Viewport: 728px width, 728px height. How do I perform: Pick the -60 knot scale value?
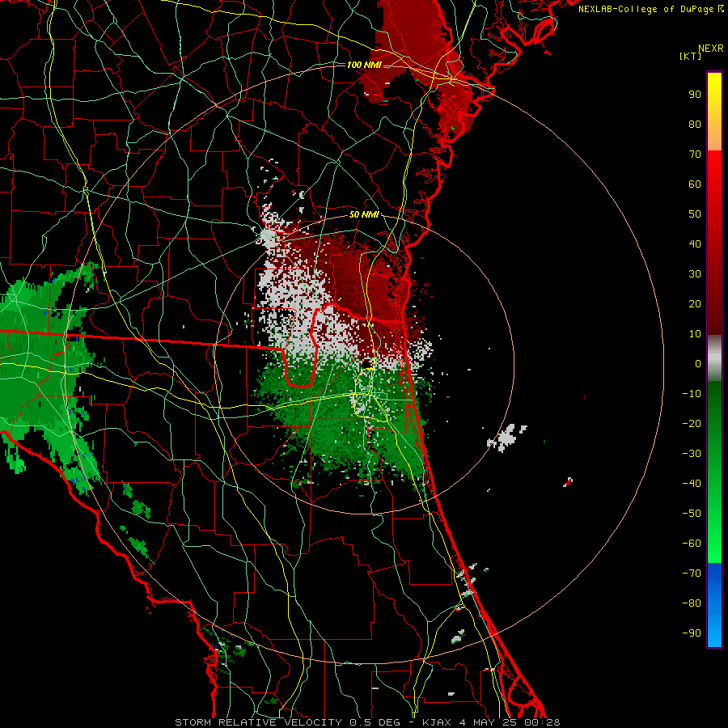(x=692, y=544)
